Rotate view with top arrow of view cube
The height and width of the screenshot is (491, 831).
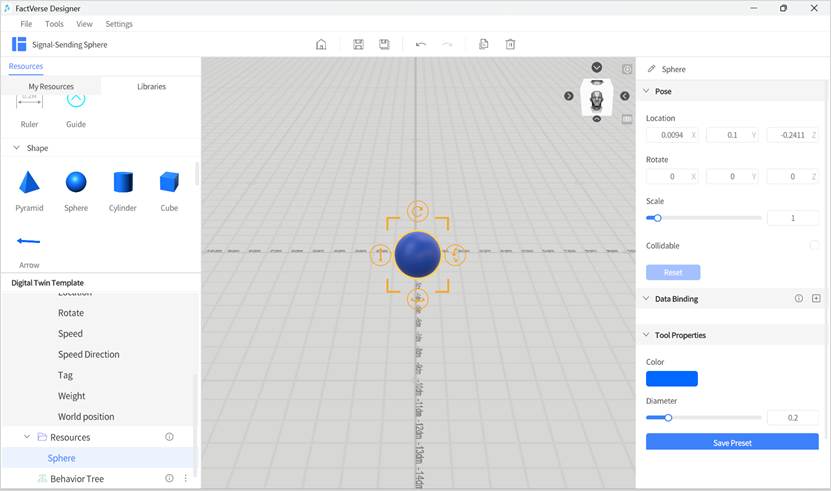click(x=597, y=67)
